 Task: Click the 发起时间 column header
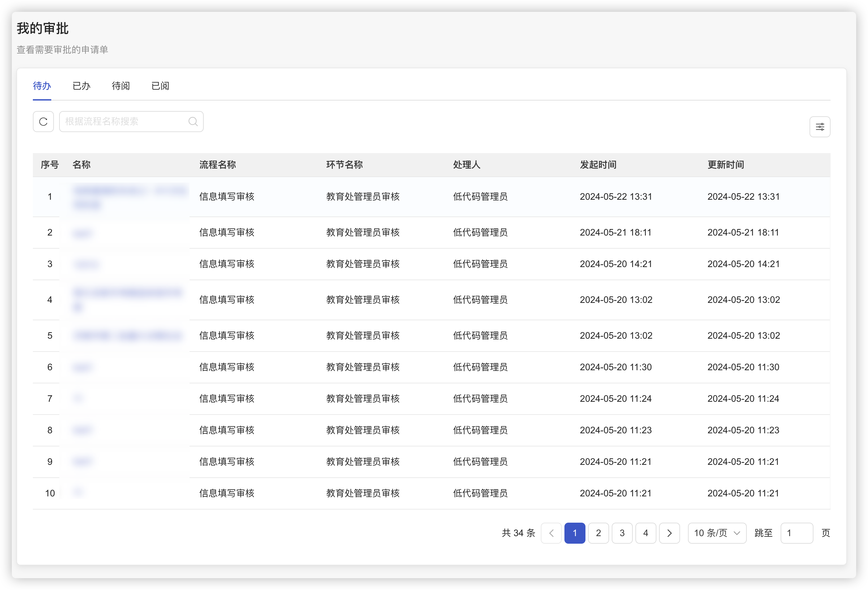click(598, 165)
